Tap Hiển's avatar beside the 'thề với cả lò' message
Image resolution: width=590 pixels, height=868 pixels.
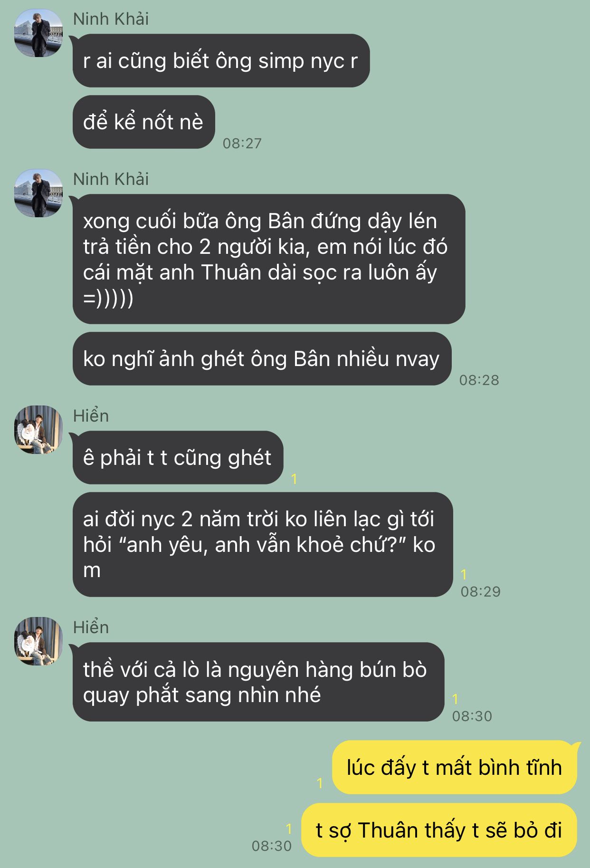[38, 641]
